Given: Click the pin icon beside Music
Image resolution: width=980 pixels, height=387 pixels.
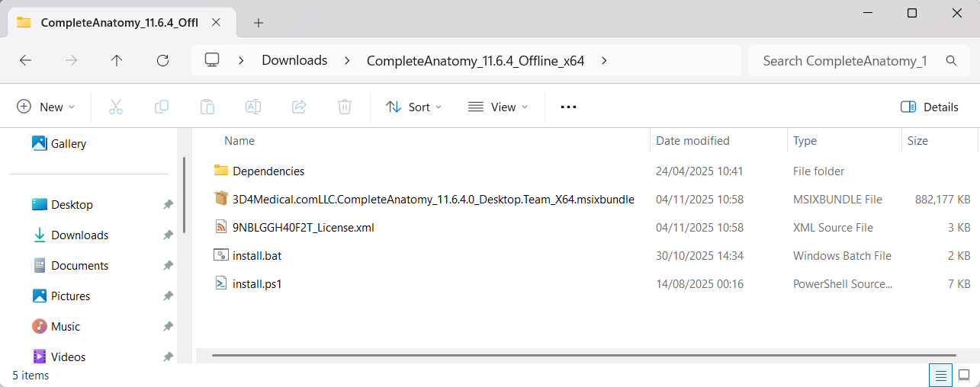Looking at the screenshot, I should point(168,327).
